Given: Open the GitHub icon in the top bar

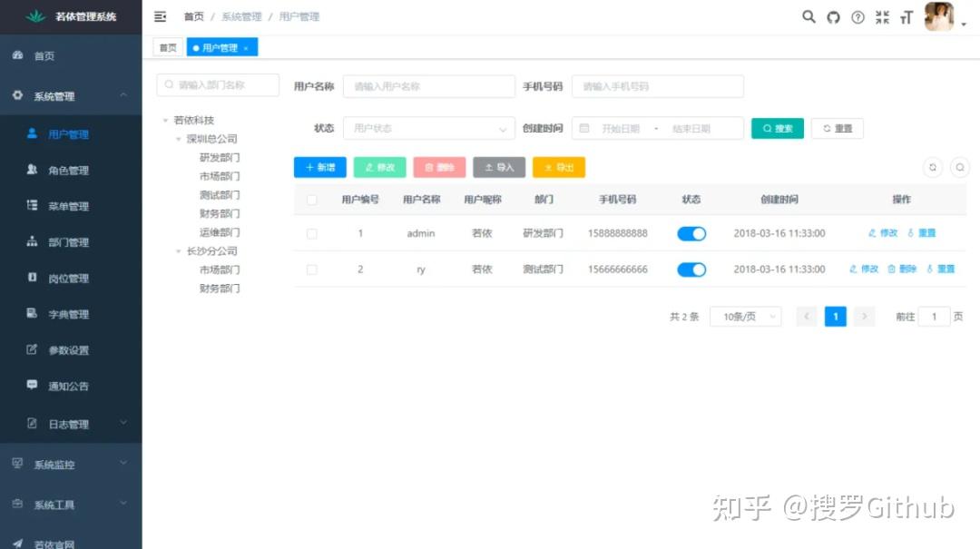Looking at the screenshot, I should coord(833,16).
